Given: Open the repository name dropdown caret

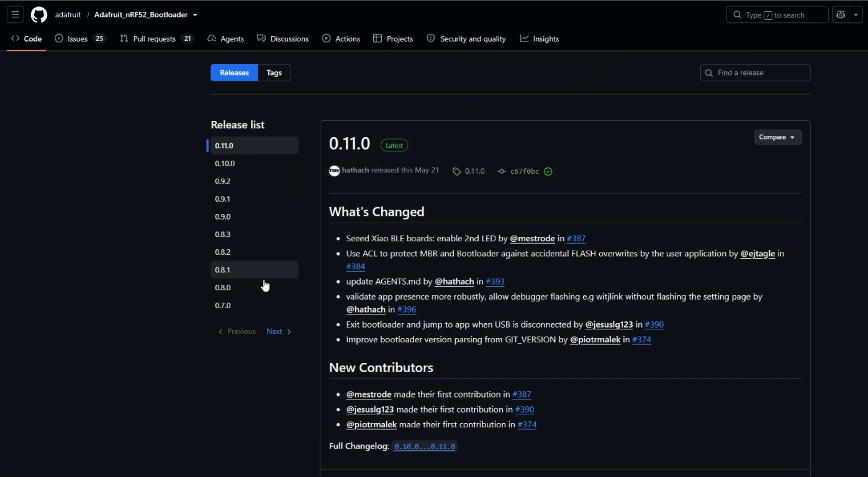Looking at the screenshot, I should [196, 15].
